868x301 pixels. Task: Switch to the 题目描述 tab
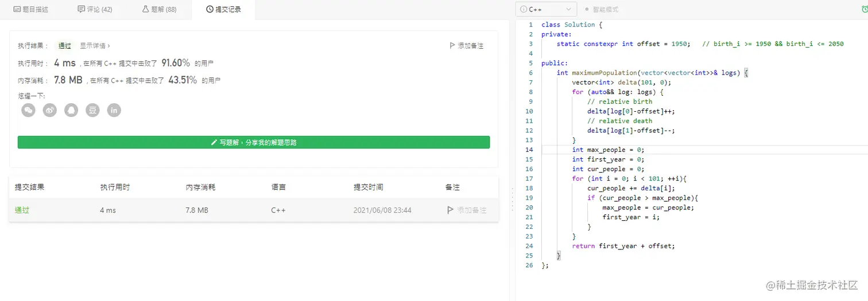click(x=31, y=10)
